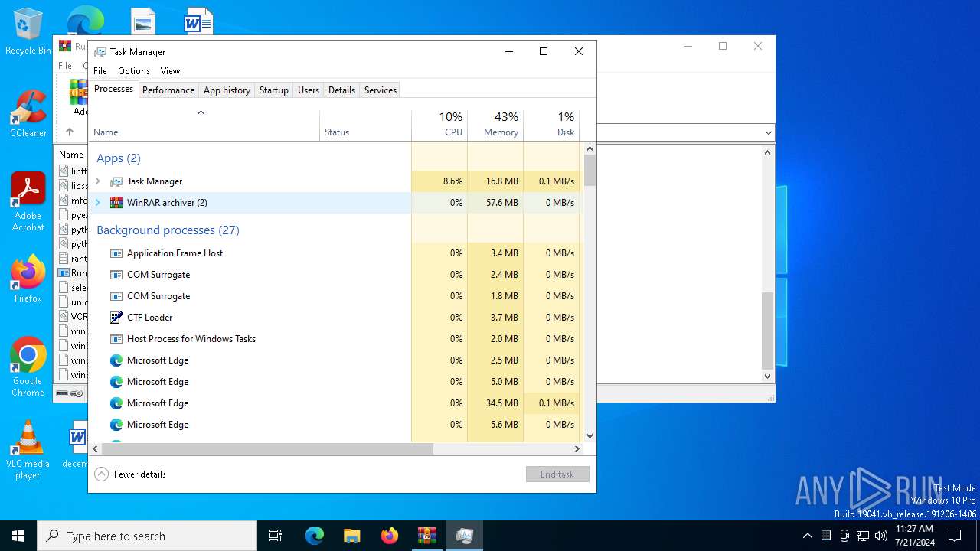This screenshot has height=551, width=980.
Task: Sort processes by CPU column
Action: pyautogui.click(x=439, y=126)
